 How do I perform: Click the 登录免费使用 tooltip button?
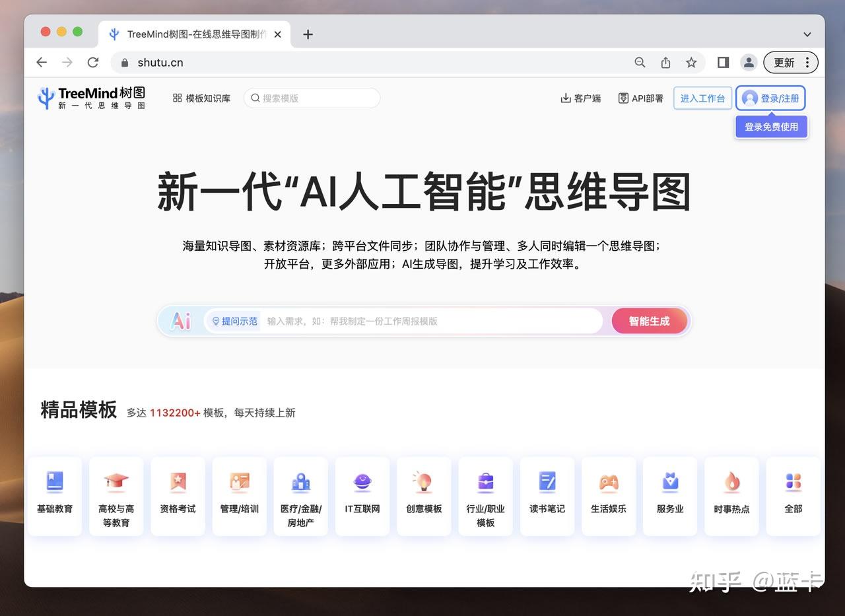[770, 126]
